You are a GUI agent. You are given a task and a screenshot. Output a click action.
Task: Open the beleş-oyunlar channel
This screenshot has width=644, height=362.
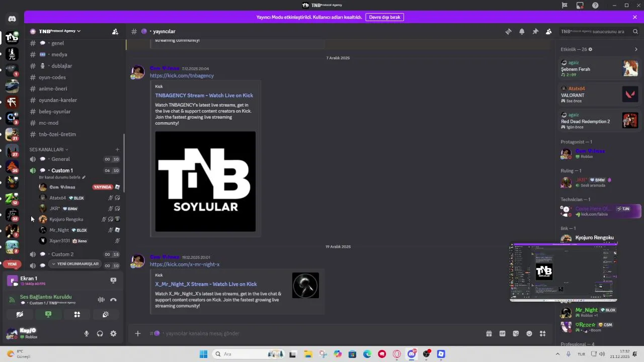(x=75, y=112)
